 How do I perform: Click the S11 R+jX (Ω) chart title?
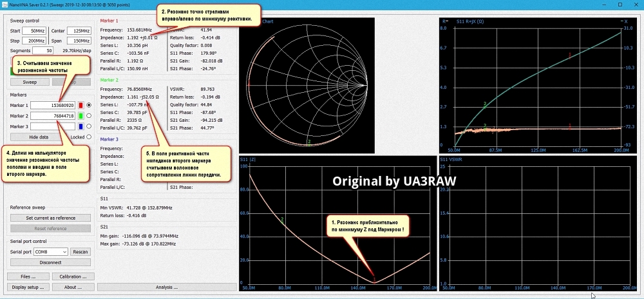469,21
